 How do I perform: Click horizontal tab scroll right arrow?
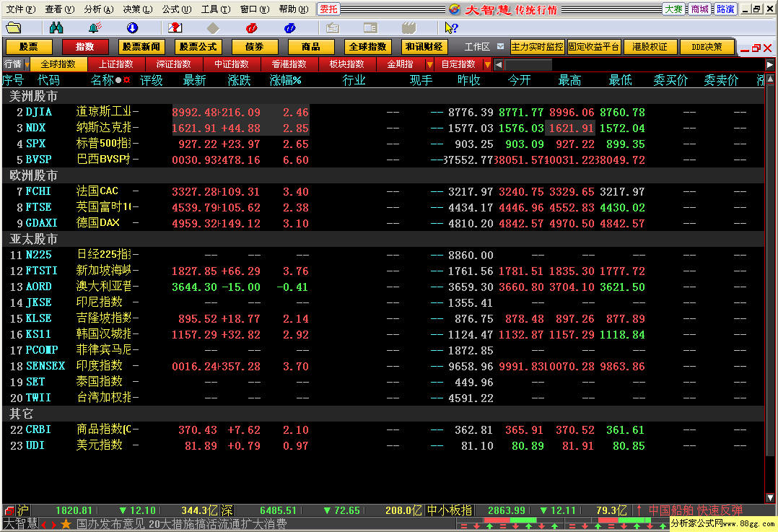[769, 64]
